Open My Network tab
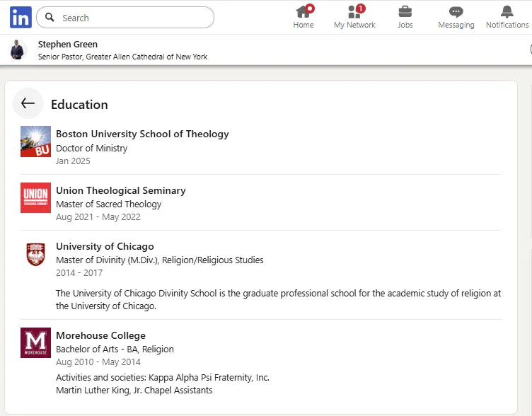Viewport: 532px width, 416px height. pyautogui.click(x=354, y=17)
